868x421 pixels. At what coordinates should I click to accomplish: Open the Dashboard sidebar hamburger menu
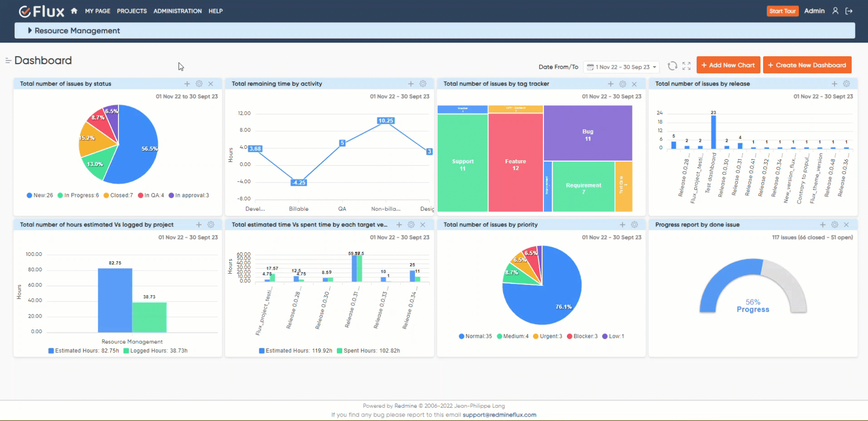click(x=8, y=60)
